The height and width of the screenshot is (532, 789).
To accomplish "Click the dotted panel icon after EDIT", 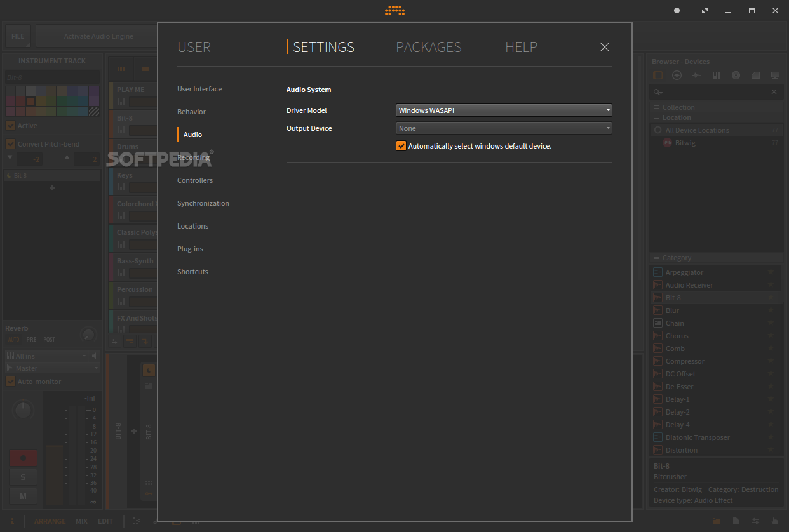I will point(137,521).
